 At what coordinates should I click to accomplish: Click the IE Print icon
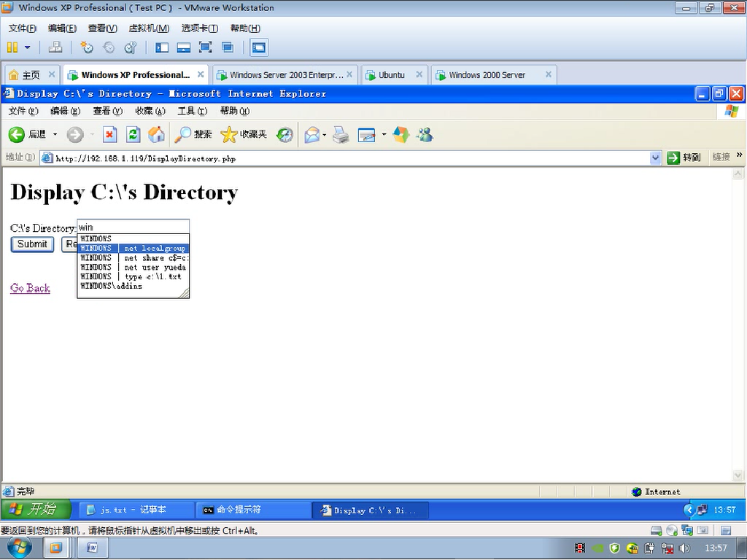(341, 135)
